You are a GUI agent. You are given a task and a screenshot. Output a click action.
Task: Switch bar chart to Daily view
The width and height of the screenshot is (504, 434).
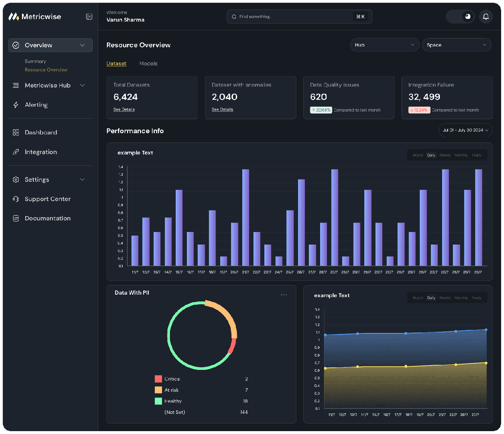pos(431,155)
